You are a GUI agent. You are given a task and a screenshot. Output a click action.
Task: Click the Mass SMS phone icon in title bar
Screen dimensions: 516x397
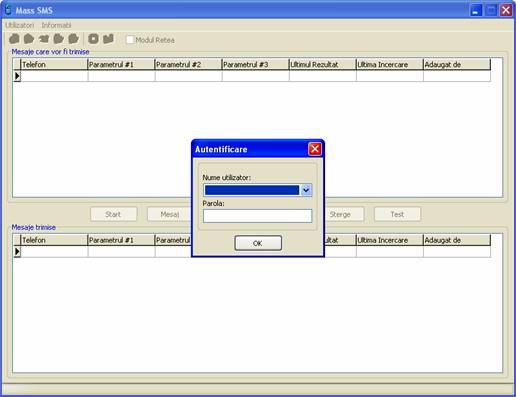pyautogui.click(x=8, y=10)
